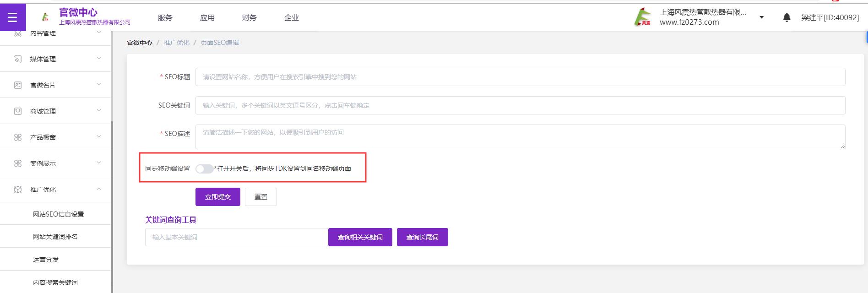Click the 立即提交 submit button
Viewport: 868px width, 293px height.
coord(218,197)
